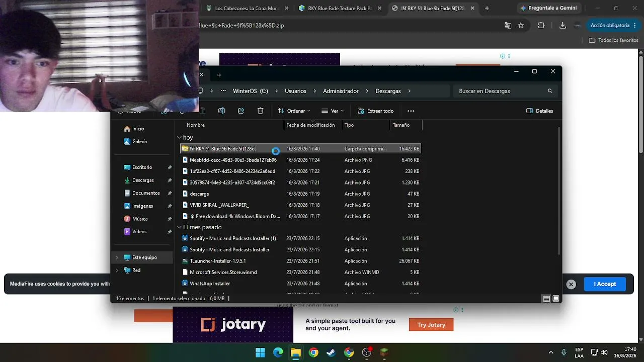The image size is (644, 362).
Task: Collapse the 'El mes pasado' file group
Action: [x=179, y=227]
